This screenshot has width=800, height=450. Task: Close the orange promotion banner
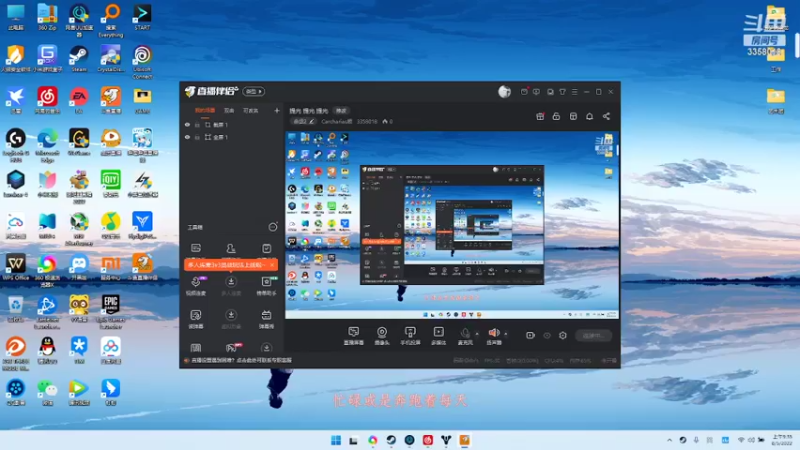click(272, 265)
